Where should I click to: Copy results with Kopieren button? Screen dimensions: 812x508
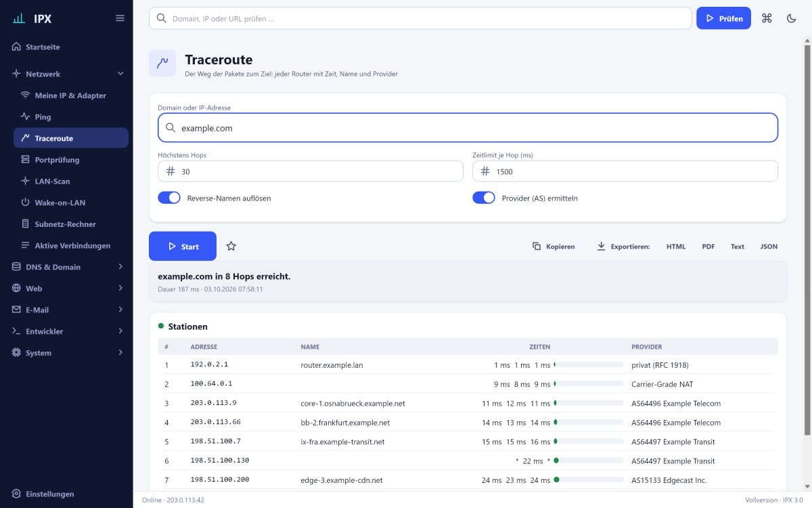point(554,247)
